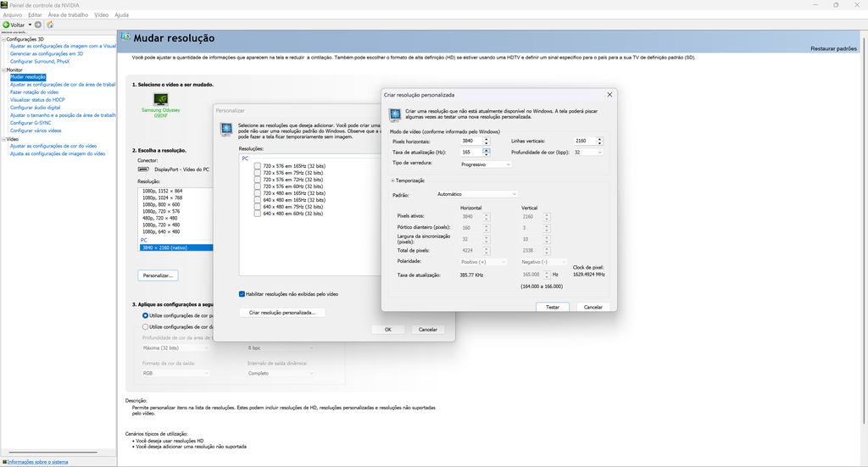Click Criar resolução personalizada button

(281, 313)
